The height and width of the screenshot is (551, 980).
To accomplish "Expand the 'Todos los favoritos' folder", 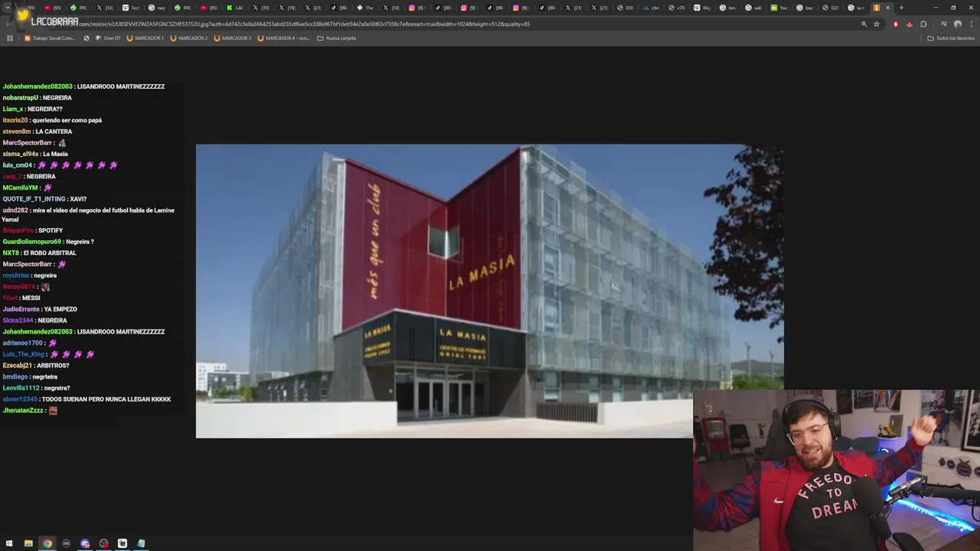I will tap(952, 38).
